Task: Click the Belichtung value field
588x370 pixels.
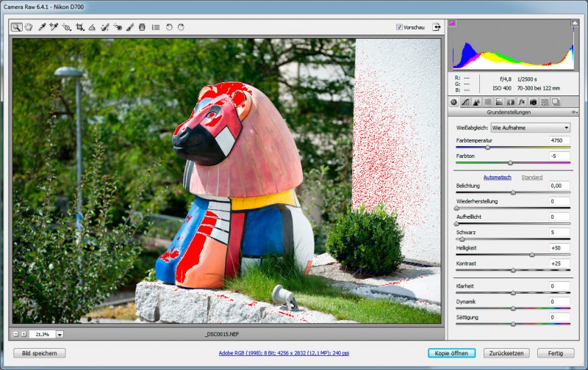Action: (x=559, y=186)
